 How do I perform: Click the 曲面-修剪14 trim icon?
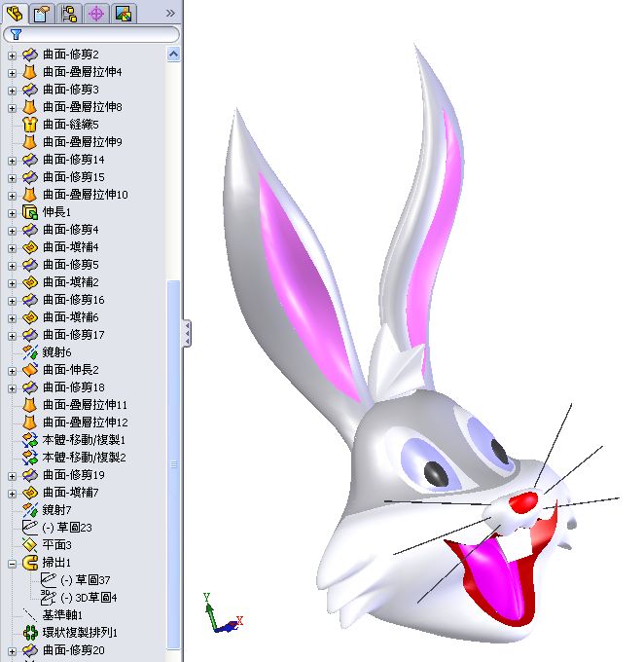tap(30, 160)
